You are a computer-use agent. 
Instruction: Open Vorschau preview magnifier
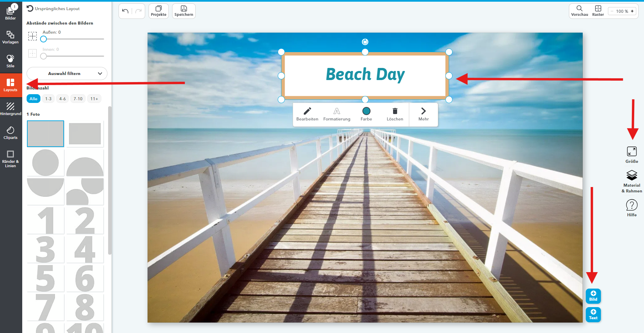pyautogui.click(x=579, y=11)
